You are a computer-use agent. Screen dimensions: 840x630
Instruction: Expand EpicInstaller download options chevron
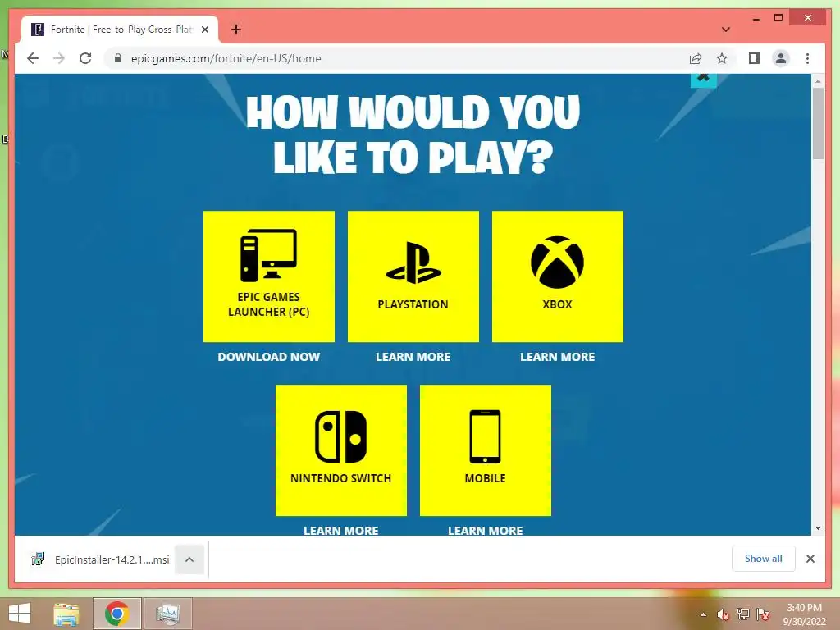pos(189,559)
